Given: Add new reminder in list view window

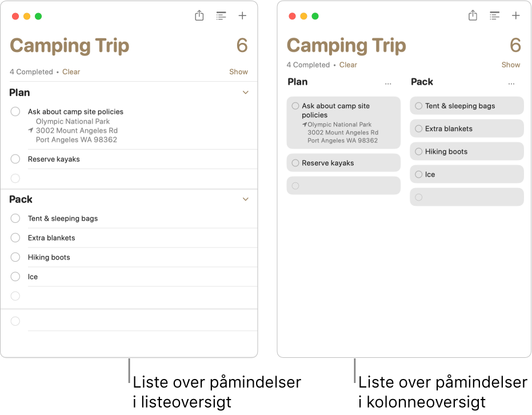Looking at the screenshot, I should pyautogui.click(x=242, y=16).
